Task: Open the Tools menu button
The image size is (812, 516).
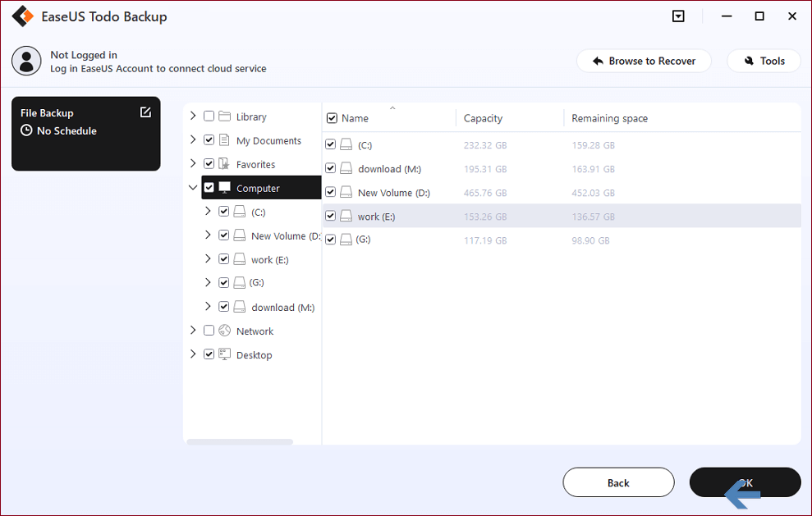Action: (x=764, y=61)
